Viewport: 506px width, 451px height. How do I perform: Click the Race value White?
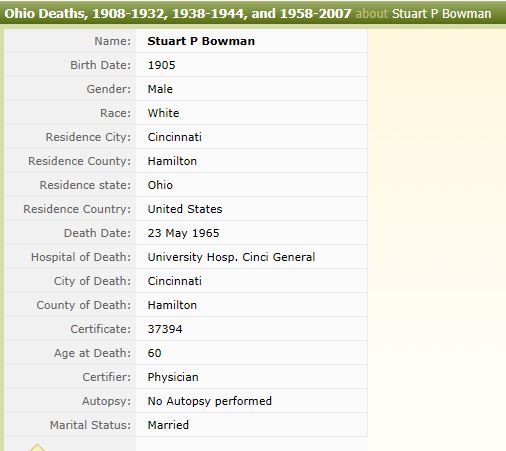tap(163, 113)
